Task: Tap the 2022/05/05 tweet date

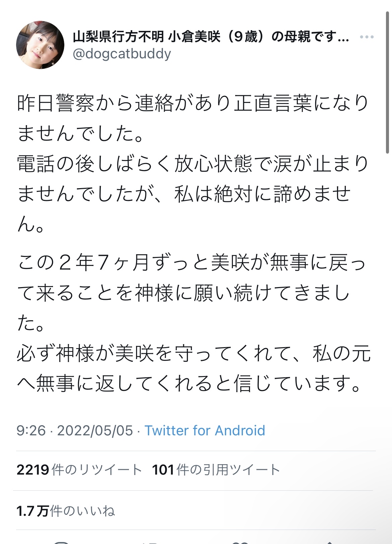Action: click(x=95, y=430)
